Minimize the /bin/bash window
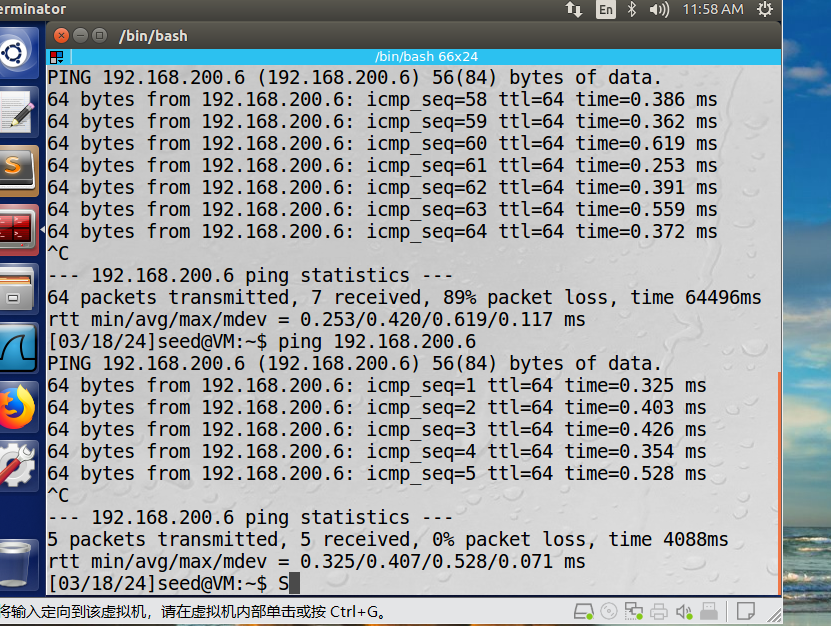Image resolution: width=831 pixels, height=626 pixels. pos(80,36)
